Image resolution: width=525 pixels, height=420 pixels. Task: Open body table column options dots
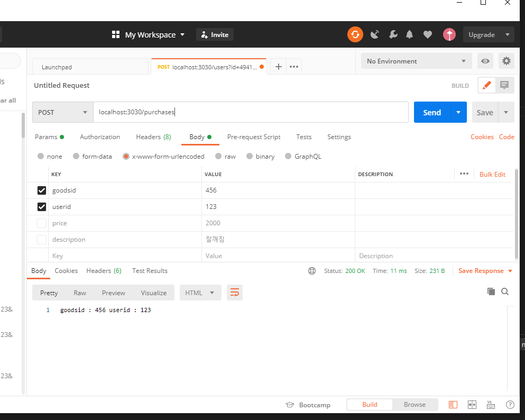pos(464,174)
